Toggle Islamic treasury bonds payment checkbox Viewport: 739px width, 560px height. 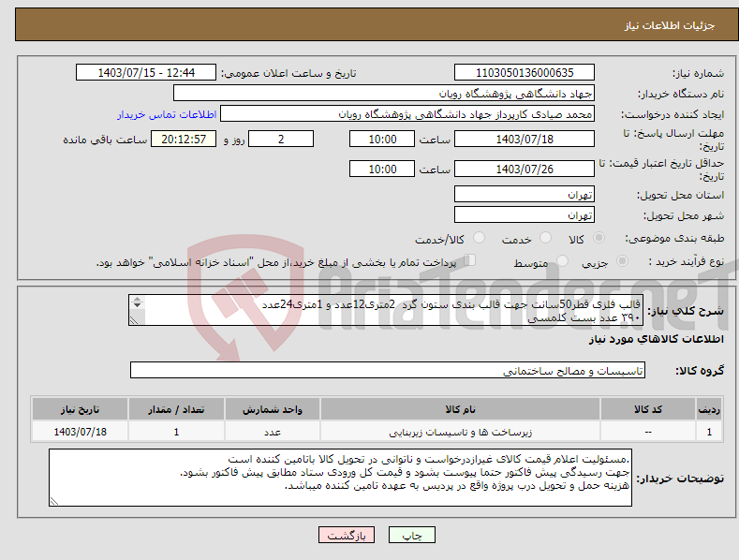coord(470,260)
